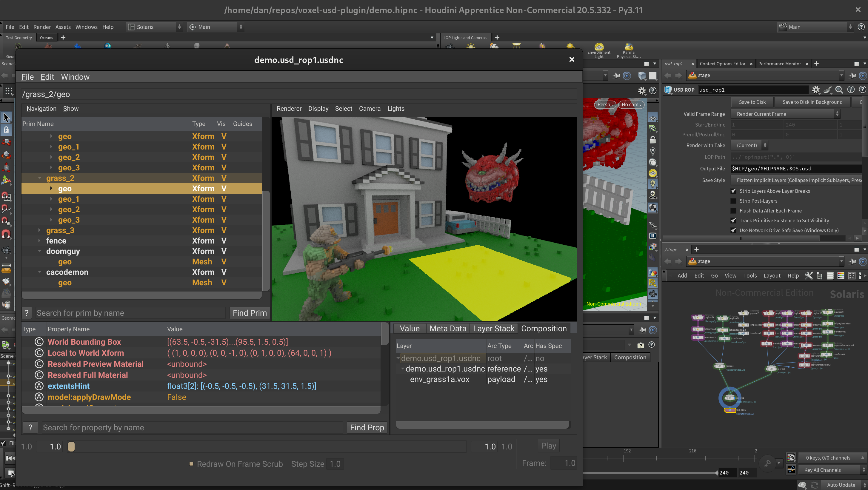Click Output File path field
The width and height of the screenshot is (868, 490).
click(797, 168)
